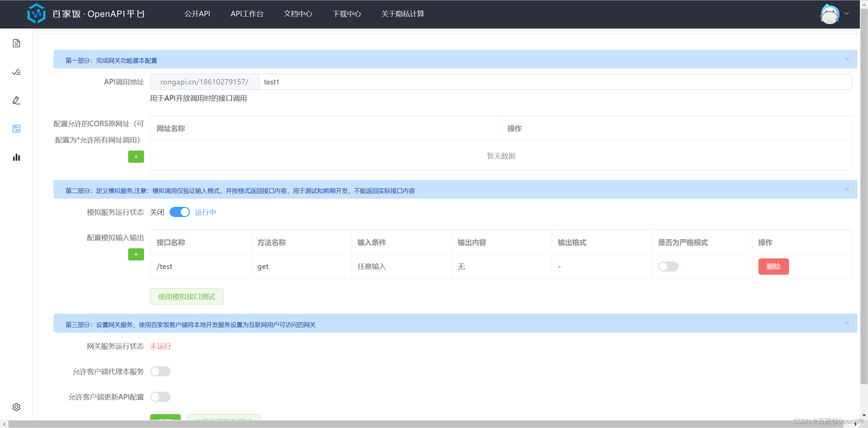Image resolution: width=868 pixels, height=428 pixels.
Task: Click the vertical scrollbar thumb
Action: (864, 197)
